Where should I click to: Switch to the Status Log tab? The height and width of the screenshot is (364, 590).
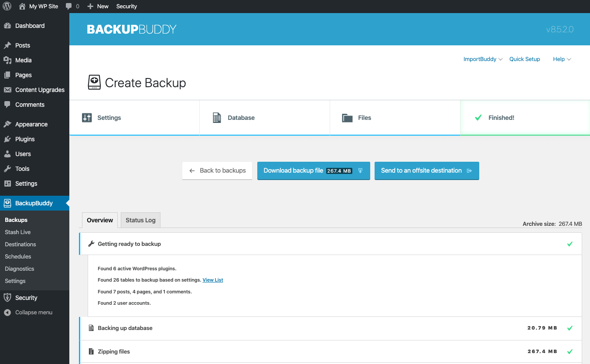pos(140,220)
